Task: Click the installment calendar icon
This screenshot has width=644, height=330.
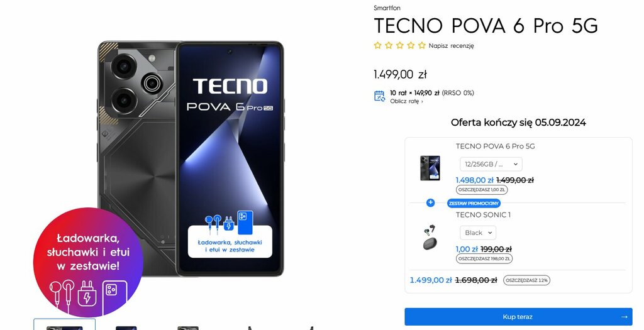Action: (379, 96)
